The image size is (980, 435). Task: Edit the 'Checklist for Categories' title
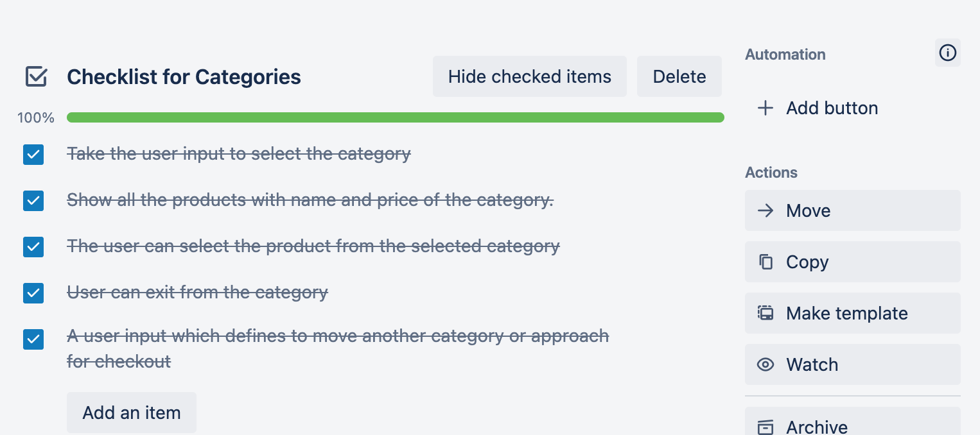184,77
